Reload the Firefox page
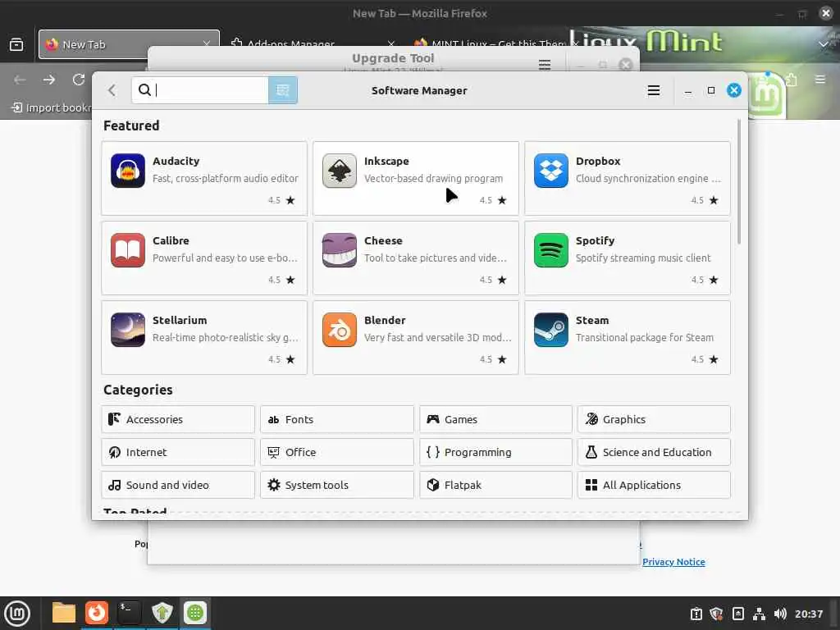Viewport: 840px width, 630px height. [79, 80]
